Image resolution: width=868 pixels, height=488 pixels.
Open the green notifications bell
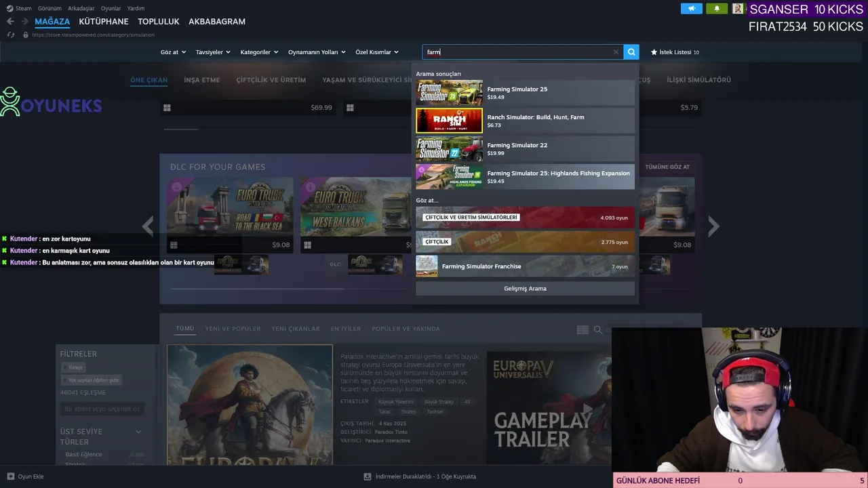coord(717,9)
